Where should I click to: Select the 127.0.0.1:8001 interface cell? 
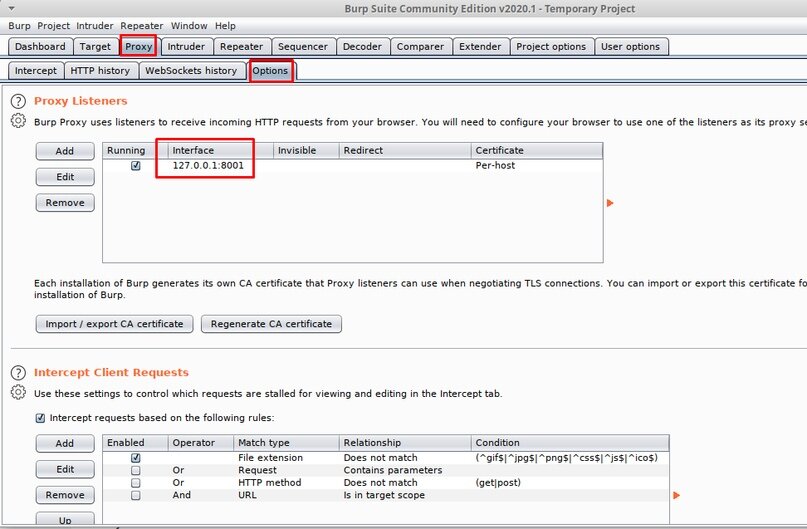[208, 165]
